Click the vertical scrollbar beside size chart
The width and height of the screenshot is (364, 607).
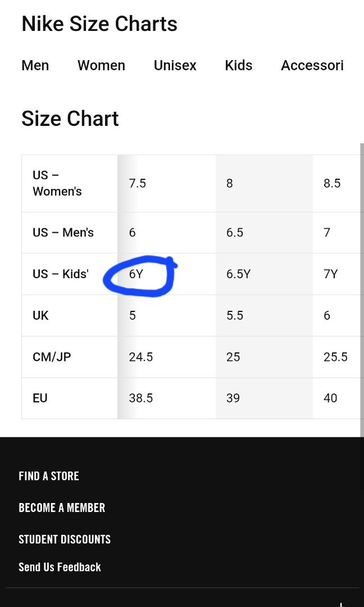pos(362,291)
